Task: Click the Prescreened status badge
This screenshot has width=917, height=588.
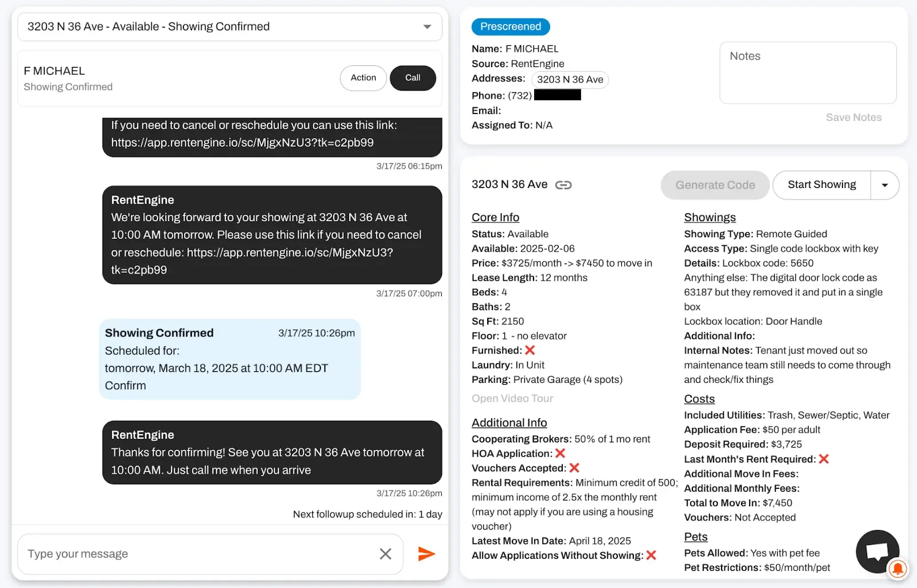Action: click(511, 27)
